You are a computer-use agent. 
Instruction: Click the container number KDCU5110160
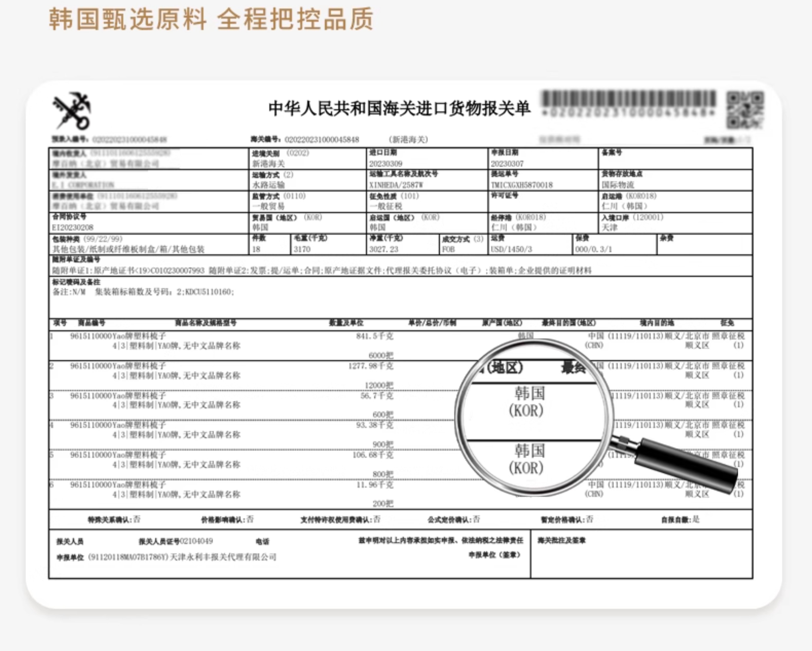(209, 292)
